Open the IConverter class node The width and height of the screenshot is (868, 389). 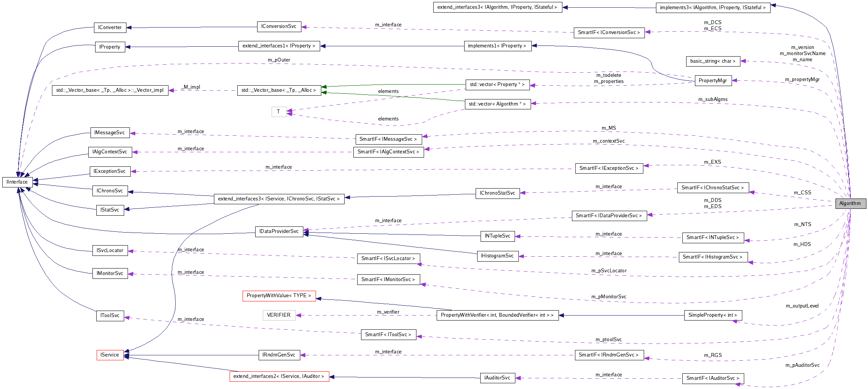point(110,27)
